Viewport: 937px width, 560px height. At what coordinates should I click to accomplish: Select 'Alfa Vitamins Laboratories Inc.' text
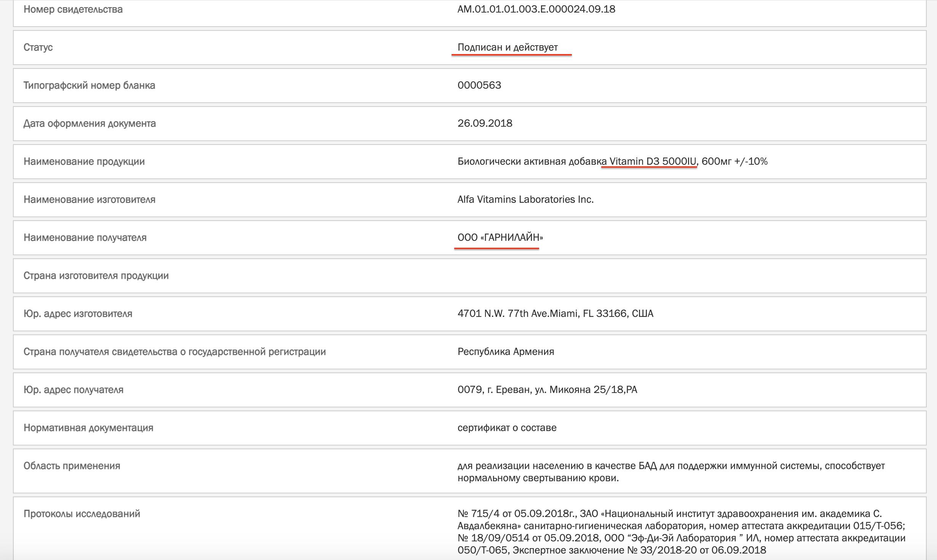tap(525, 199)
